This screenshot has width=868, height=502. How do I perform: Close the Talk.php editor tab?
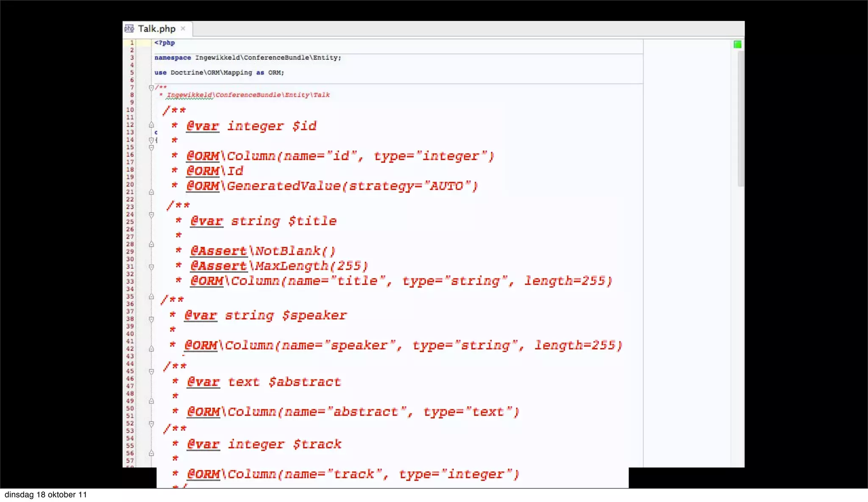point(183,28)
